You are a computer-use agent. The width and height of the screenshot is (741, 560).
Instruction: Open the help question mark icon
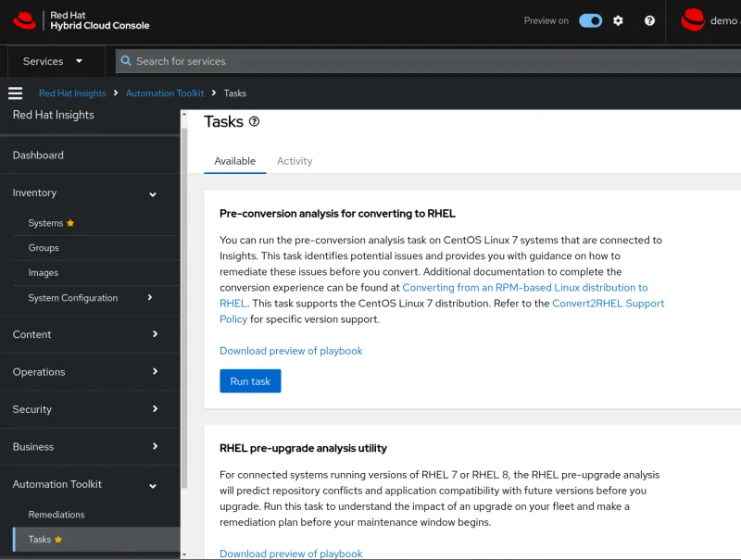(647, 20)
